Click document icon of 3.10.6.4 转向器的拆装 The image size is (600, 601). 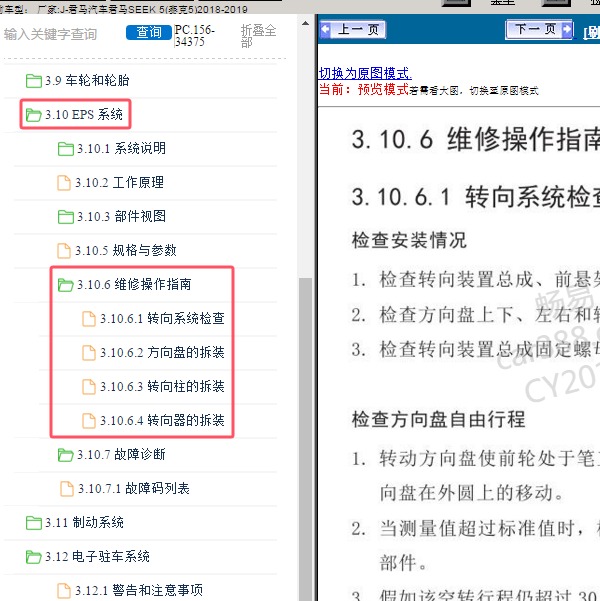click(x=89, y=421)
